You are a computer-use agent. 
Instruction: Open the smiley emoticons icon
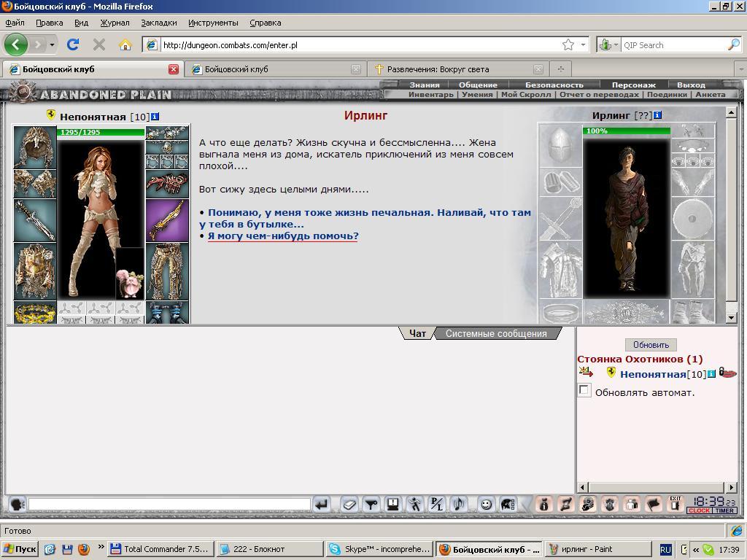(486, 505)
